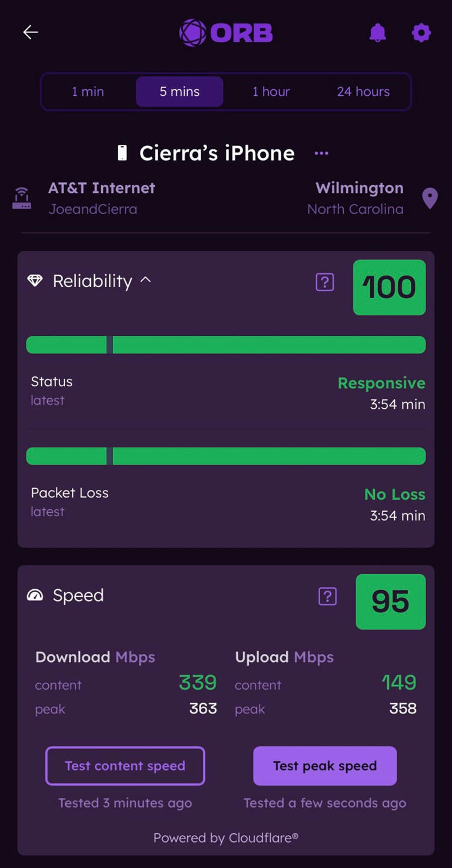The image size is (452, 868).
Task: Click the Status reliability bar
Action: pos(225,345)
